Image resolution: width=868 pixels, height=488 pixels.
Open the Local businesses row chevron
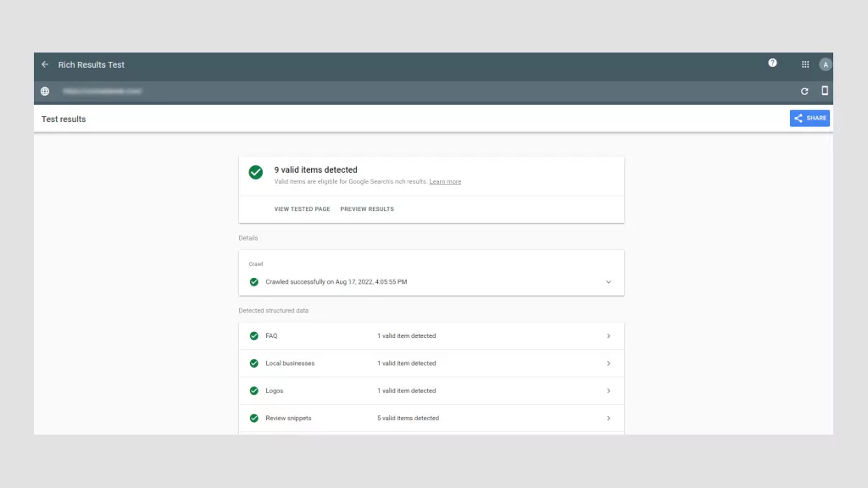[608, 363]
